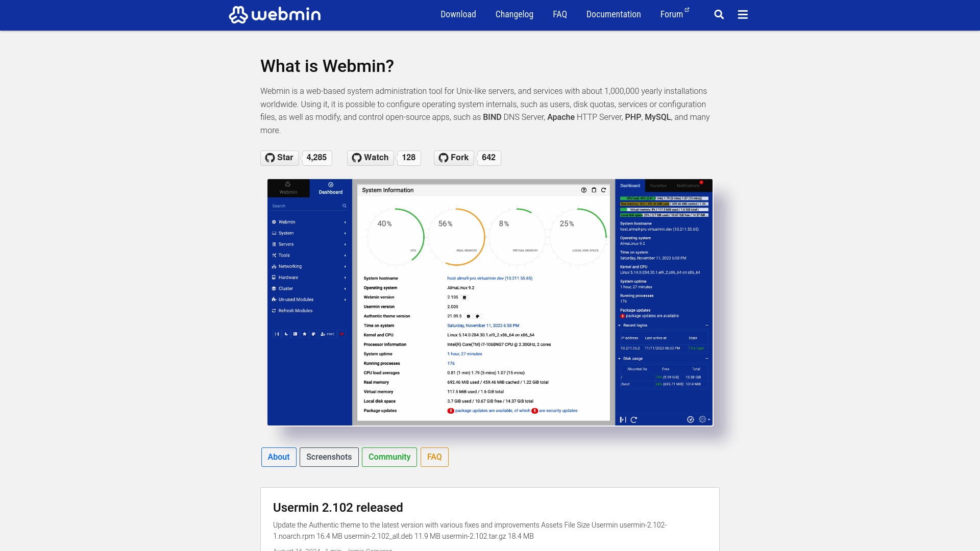Select the green Community button

click(x=389, y=457)
